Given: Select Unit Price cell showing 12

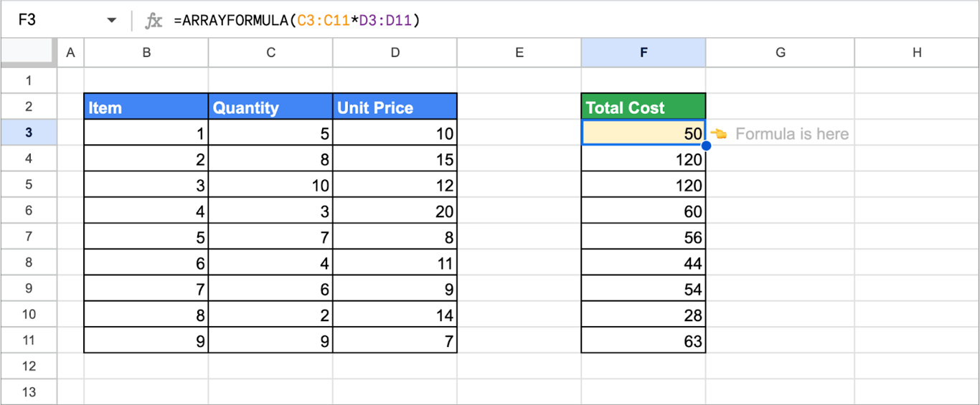Looking at the screenshot, I should point(395,184).
